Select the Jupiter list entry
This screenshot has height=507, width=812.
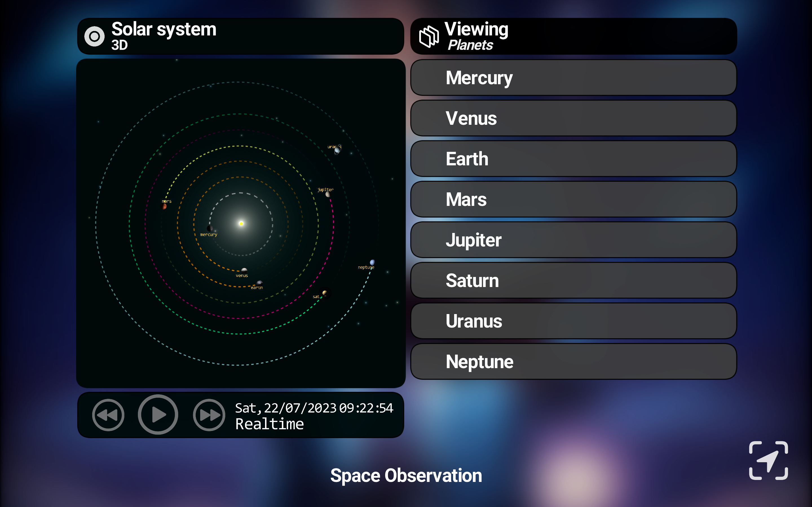pyautogui.click(x=573, y=240)
